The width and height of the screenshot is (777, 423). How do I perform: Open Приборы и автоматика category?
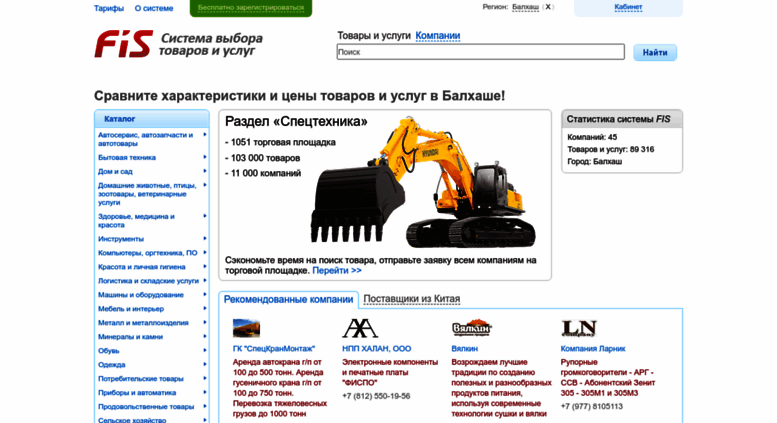click(x=137, y=393)
